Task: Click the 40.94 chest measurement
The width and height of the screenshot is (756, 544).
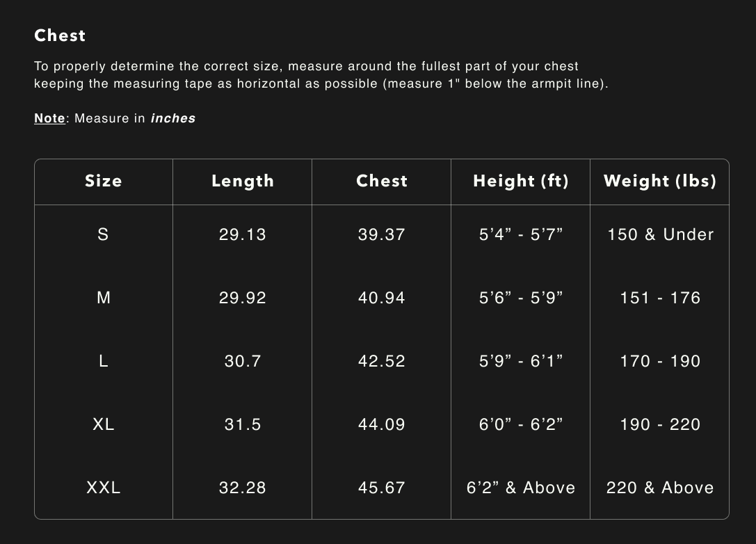Action: pyautogui.click(x=382, y=298)
